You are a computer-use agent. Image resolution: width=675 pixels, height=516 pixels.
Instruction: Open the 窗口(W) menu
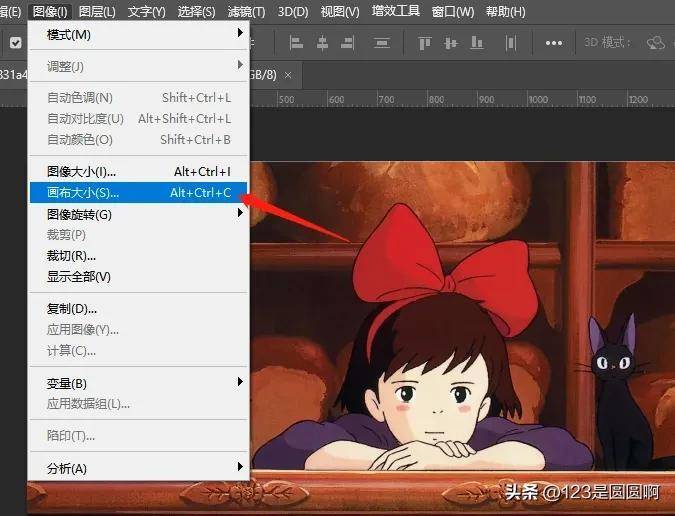pyautogui.click(x=452, y=12)
